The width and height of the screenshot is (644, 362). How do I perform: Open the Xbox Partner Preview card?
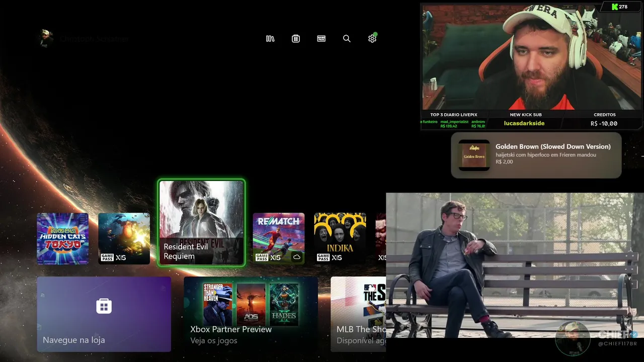(251, 314)
